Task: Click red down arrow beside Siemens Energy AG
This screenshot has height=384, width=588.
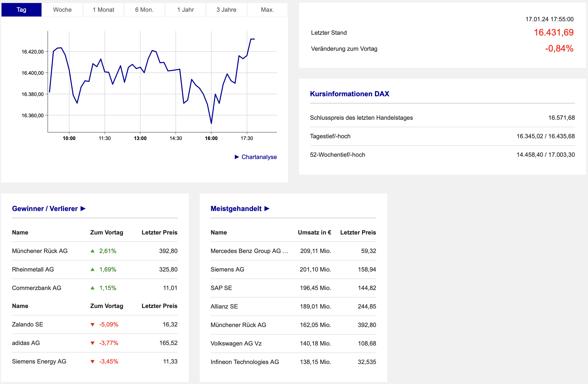Action: pos(92,361)
